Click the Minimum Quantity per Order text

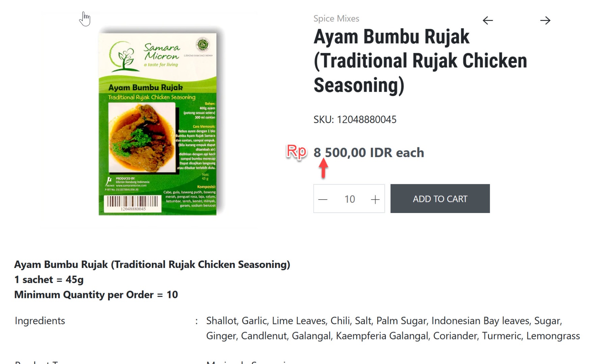[x=96, y=295]
